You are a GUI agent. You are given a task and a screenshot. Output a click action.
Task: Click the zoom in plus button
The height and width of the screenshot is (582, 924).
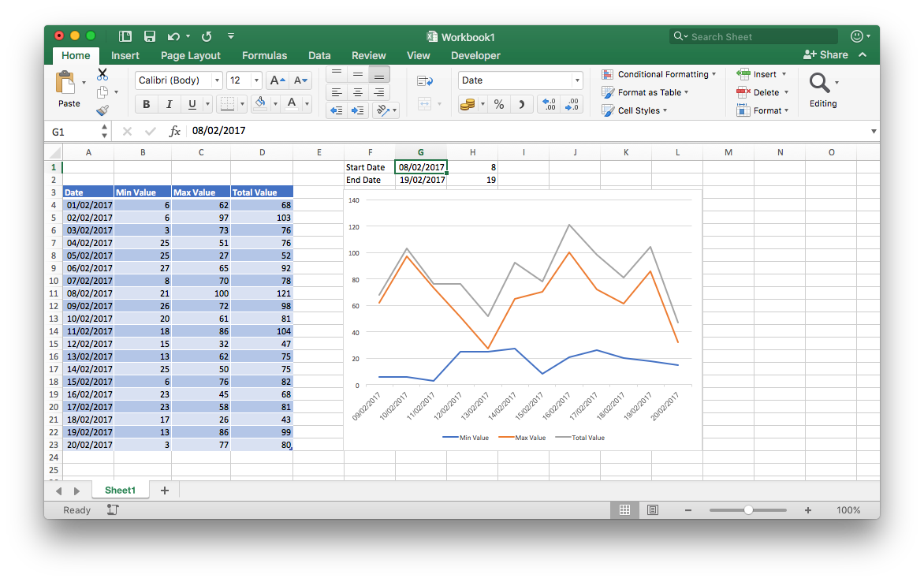tap(808, 510)
